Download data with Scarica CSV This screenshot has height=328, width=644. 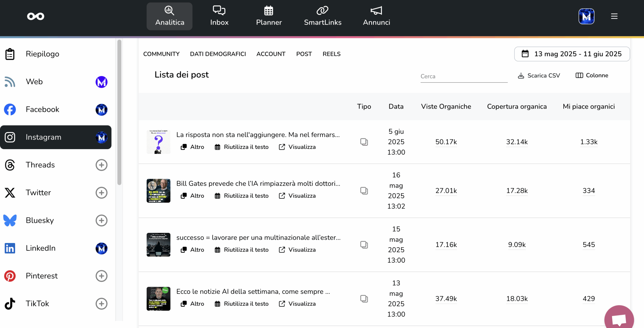539,76
